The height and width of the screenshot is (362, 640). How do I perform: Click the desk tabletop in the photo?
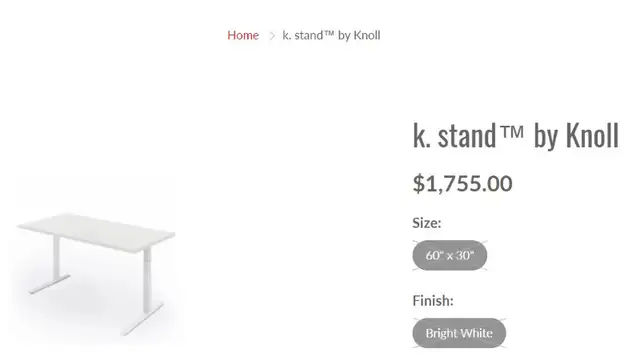[x=98, y=231]
